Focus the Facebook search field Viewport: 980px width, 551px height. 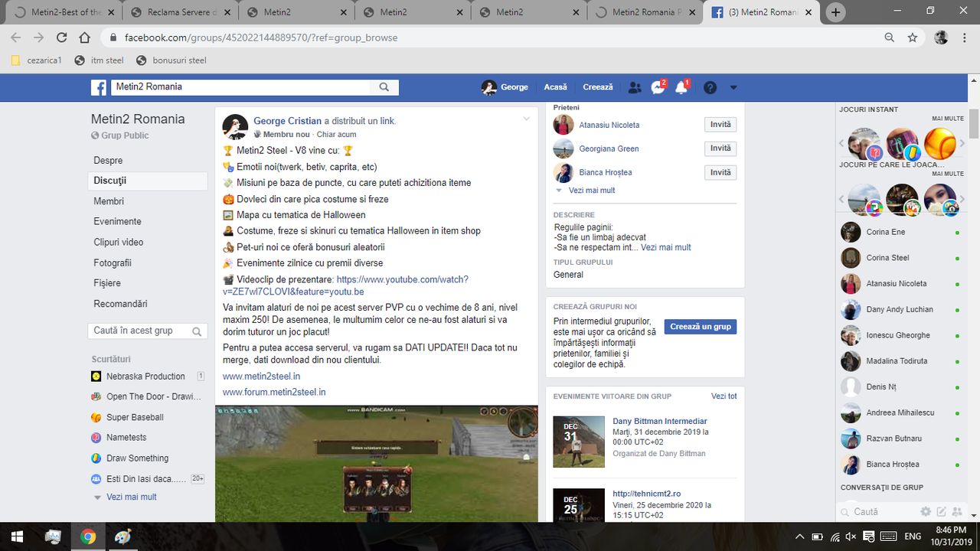point(241,87)
